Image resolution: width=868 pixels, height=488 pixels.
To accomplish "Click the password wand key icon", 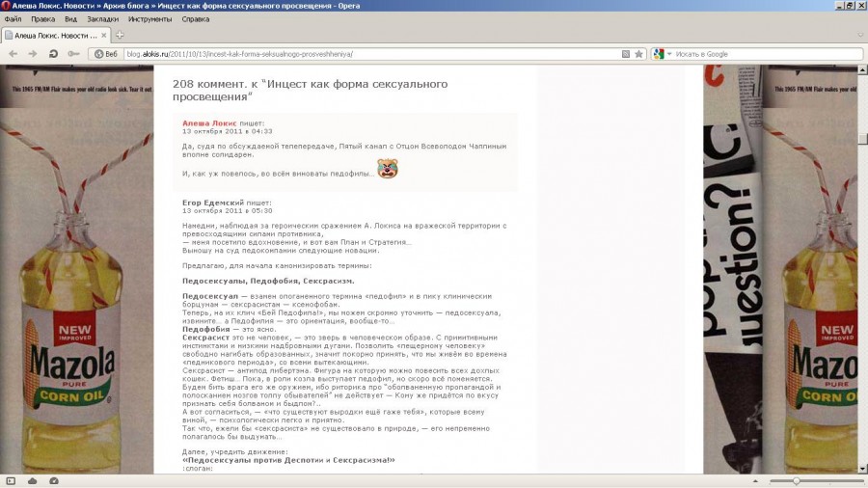I will (73, 54).
